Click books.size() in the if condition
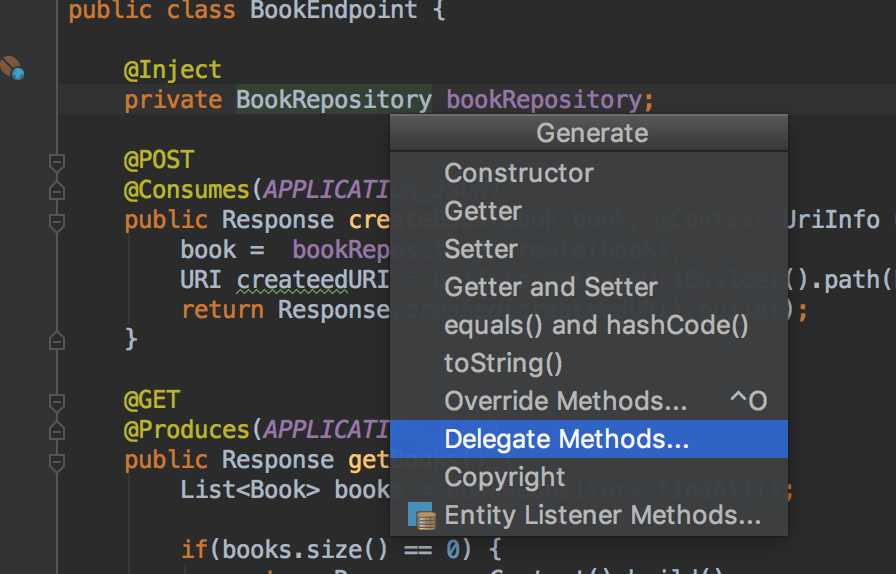This screenshot has width=896, height=574. tap(305, 550)
